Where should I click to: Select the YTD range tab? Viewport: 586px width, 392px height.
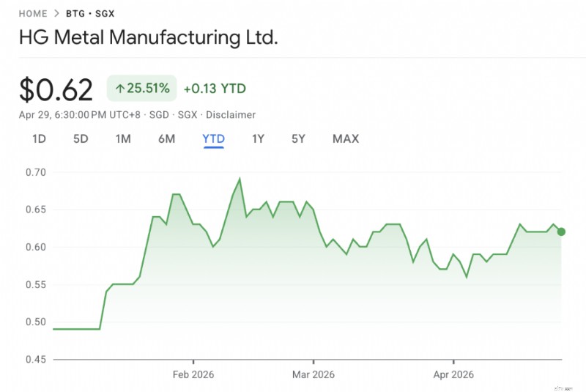point(213,139)
